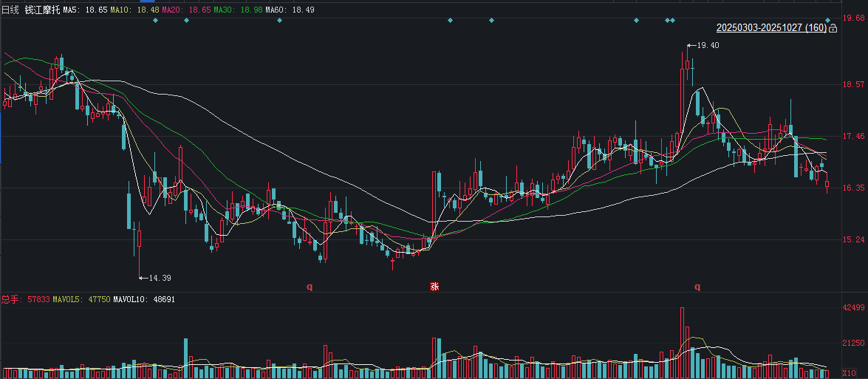
Task: Click the red 涨 marker below the chart
Action: click(434, 287)
